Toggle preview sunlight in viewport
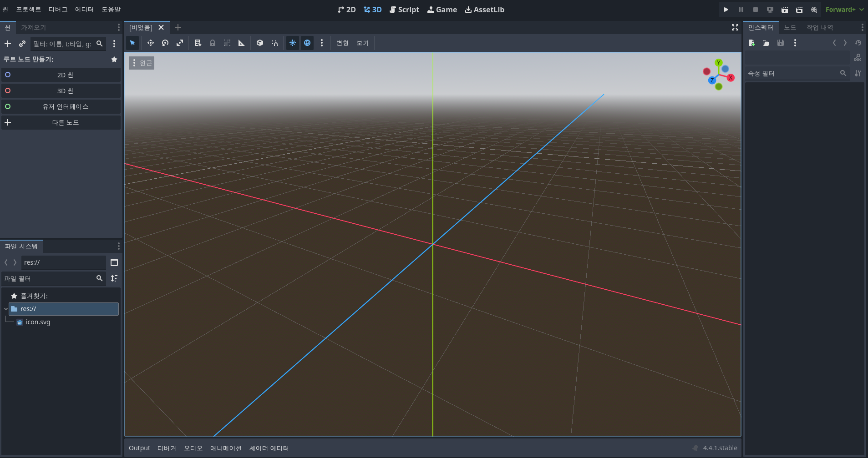Image resolution: width=868 pixels, height=458 pixels. coord(293,43)
